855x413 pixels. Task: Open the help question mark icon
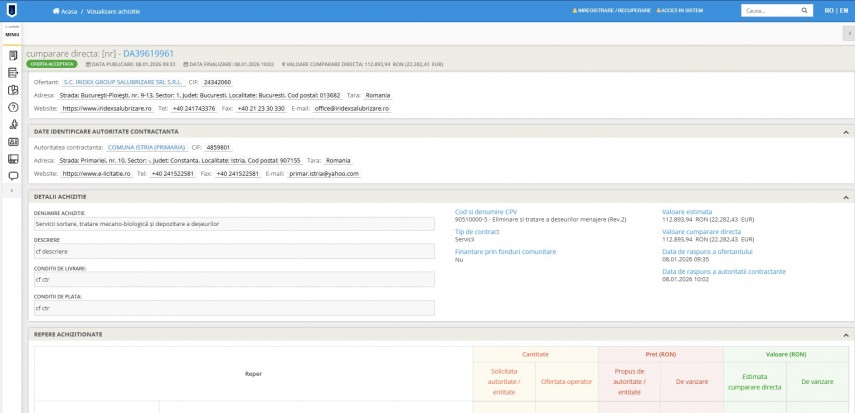(x=13, y=106)
